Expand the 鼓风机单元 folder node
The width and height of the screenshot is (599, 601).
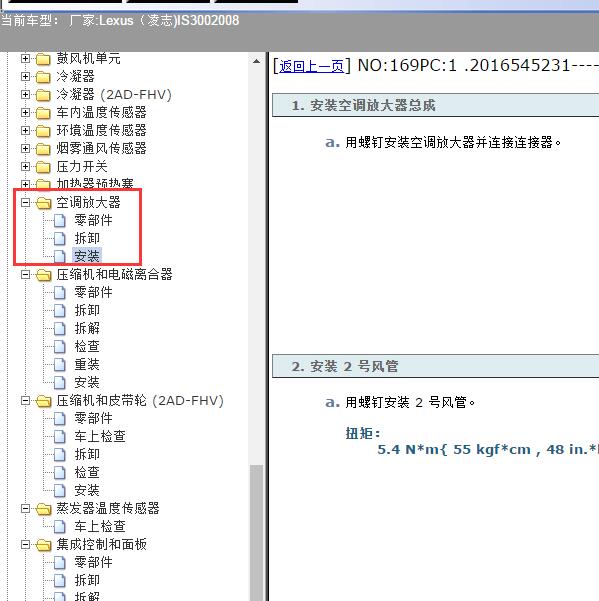[25, 58]
